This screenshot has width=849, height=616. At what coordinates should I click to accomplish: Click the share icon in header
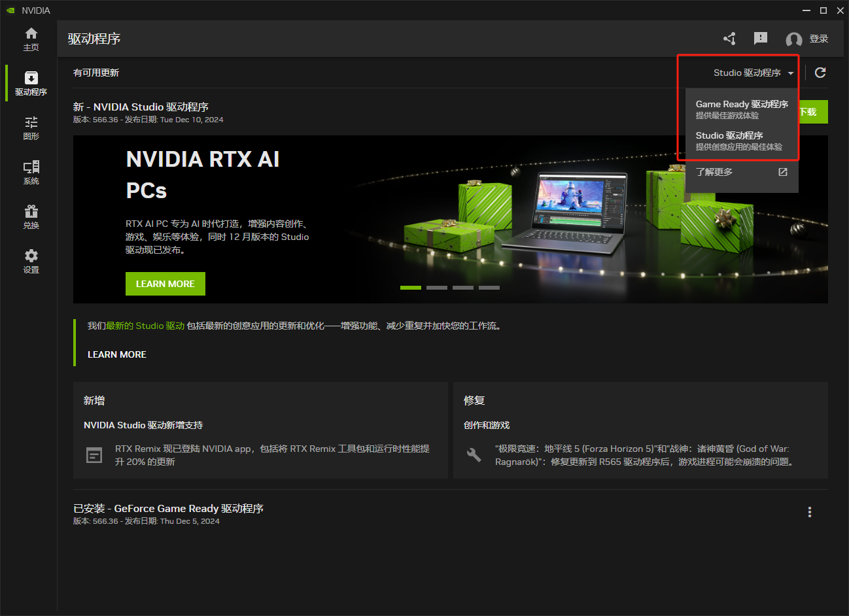[x=729, y=39]
